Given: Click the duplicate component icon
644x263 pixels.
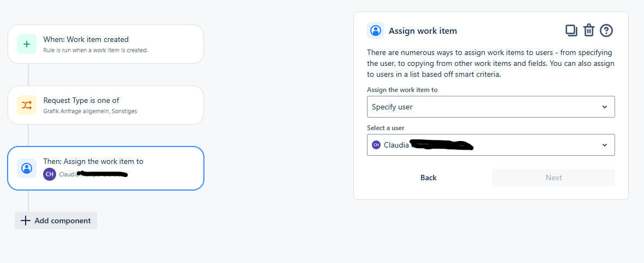Looking at the screenshot, I should click(x=571, y=31).
